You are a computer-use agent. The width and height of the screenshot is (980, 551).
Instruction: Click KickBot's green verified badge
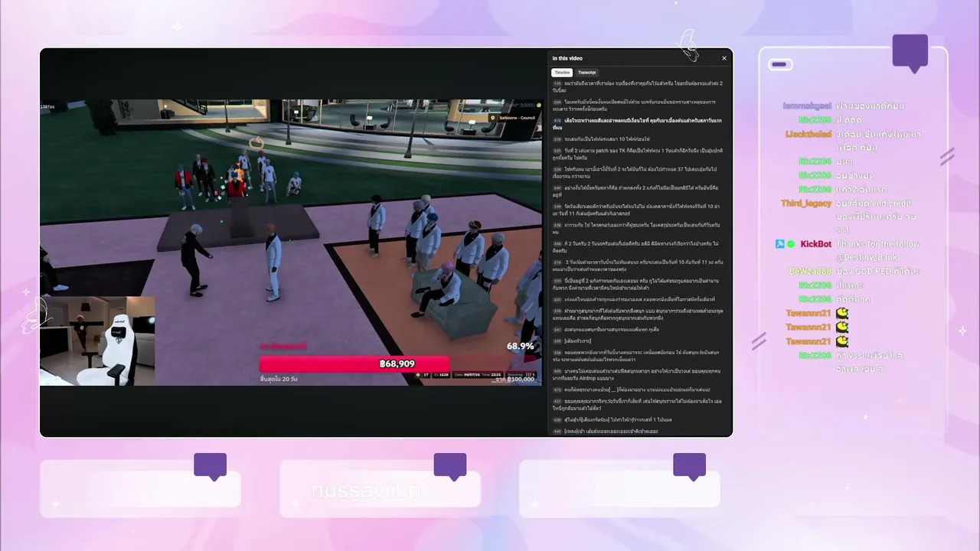(x=791, y=244)
